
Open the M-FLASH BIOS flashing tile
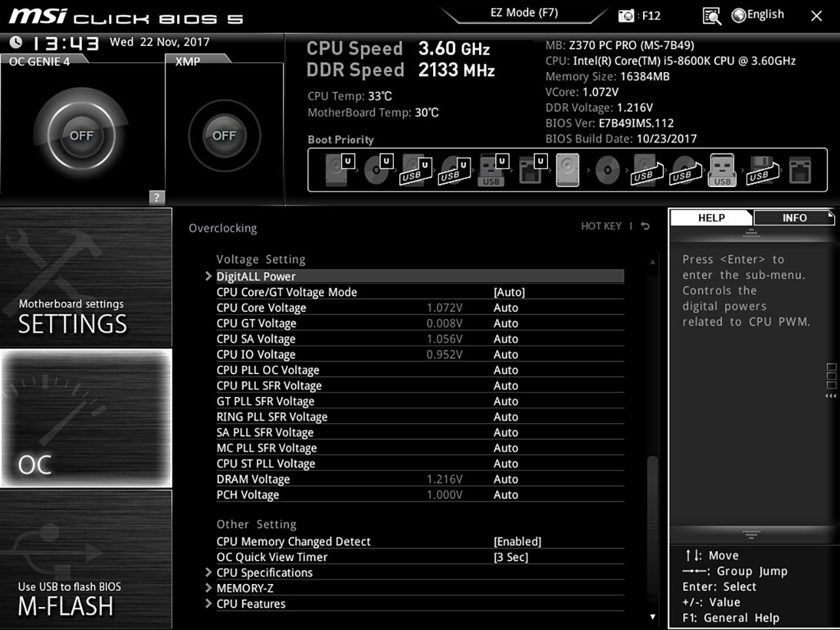tap(86, 559)
